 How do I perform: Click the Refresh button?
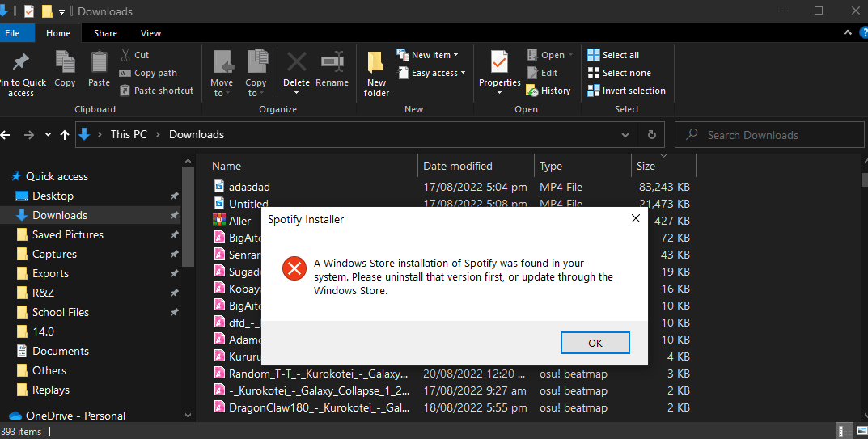pyautogui.click(x=651, y=134)
